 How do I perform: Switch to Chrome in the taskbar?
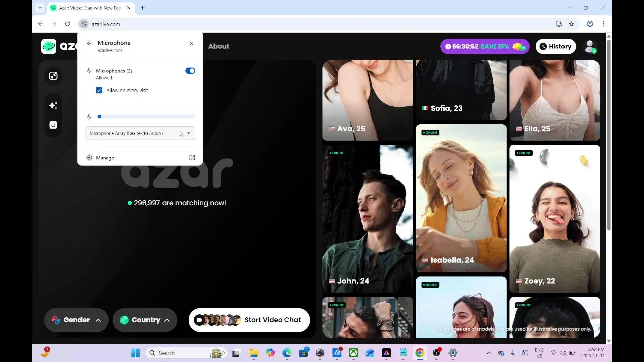pos(420,353)
